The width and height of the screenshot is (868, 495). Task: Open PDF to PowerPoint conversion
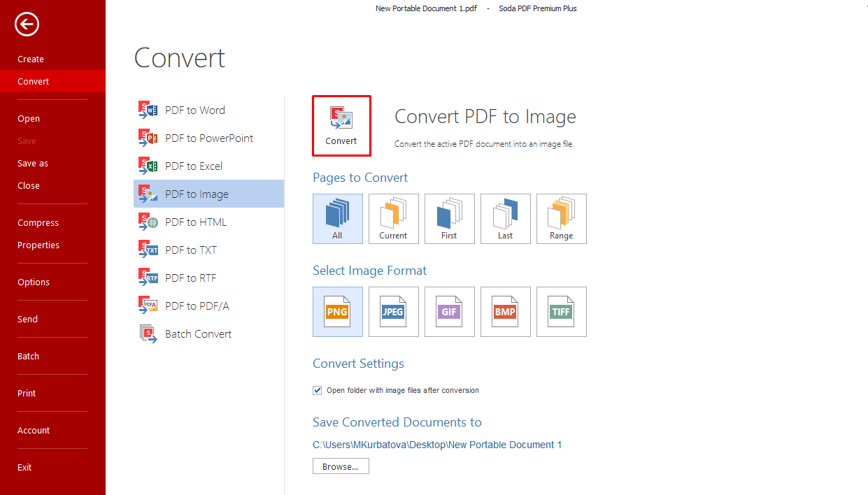click(x=208, y=138)
